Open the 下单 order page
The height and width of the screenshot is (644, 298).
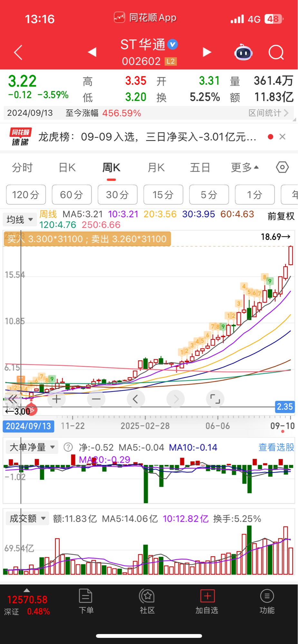(x=86, y=601)
